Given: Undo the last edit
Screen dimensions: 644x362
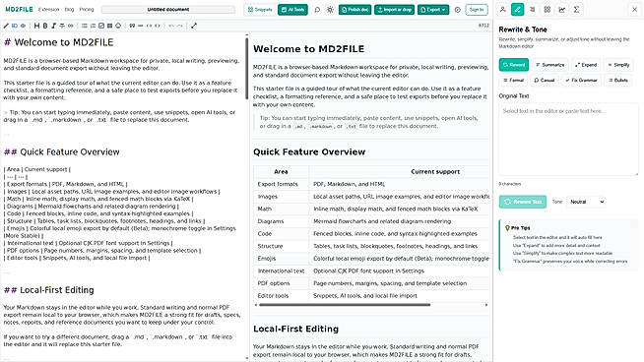Looking at the screenshot, I should 171,26.
